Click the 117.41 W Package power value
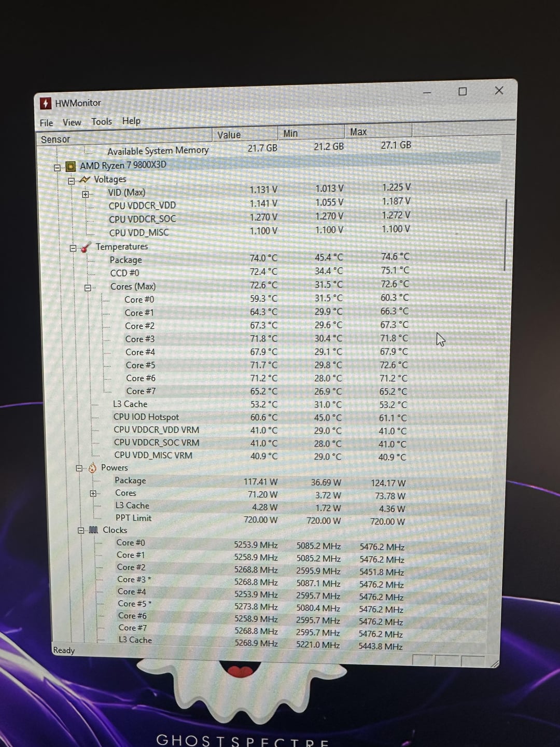Viewport: 560px width, 747px height. pyautogui.click(x=260, y=482)
